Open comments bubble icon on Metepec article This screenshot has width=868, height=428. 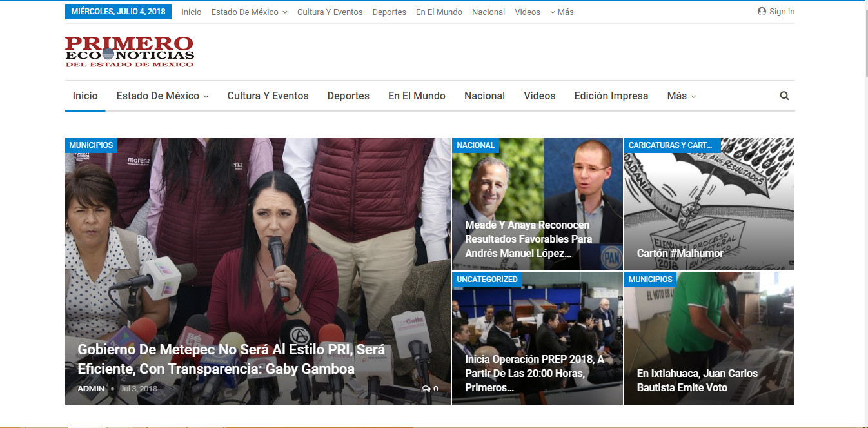tap(426, 389)
